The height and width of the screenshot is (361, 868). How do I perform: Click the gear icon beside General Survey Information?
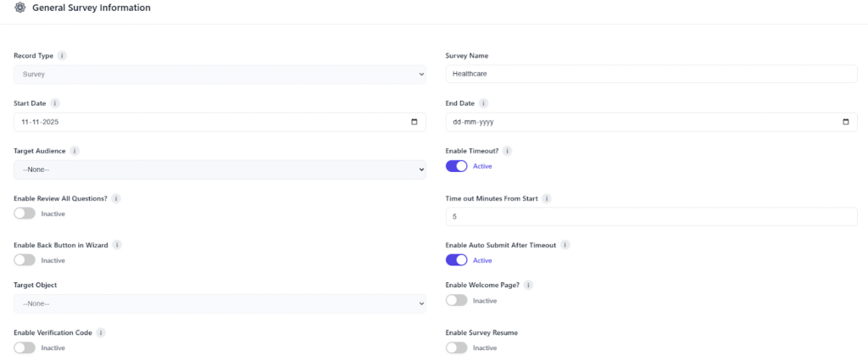click(x=19, y=8)
